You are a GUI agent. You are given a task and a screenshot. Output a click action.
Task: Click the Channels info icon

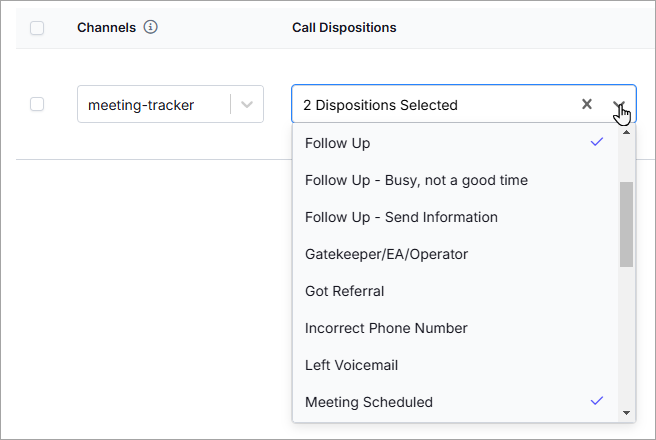(151, 27)
